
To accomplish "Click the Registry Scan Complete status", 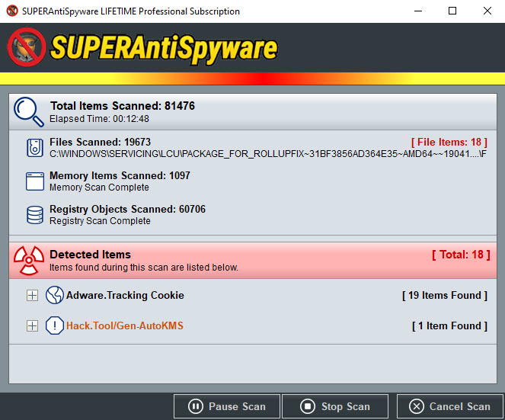I will 100,221.
